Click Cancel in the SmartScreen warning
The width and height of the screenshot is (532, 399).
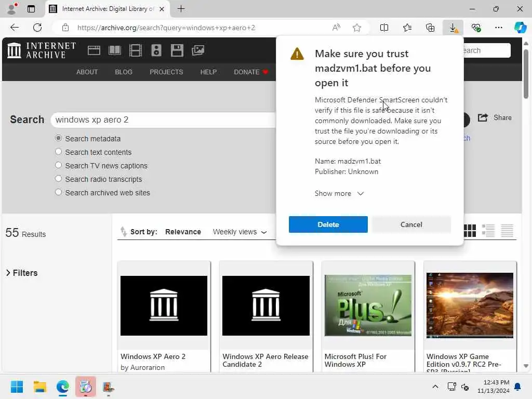click(x=411, y=224)
